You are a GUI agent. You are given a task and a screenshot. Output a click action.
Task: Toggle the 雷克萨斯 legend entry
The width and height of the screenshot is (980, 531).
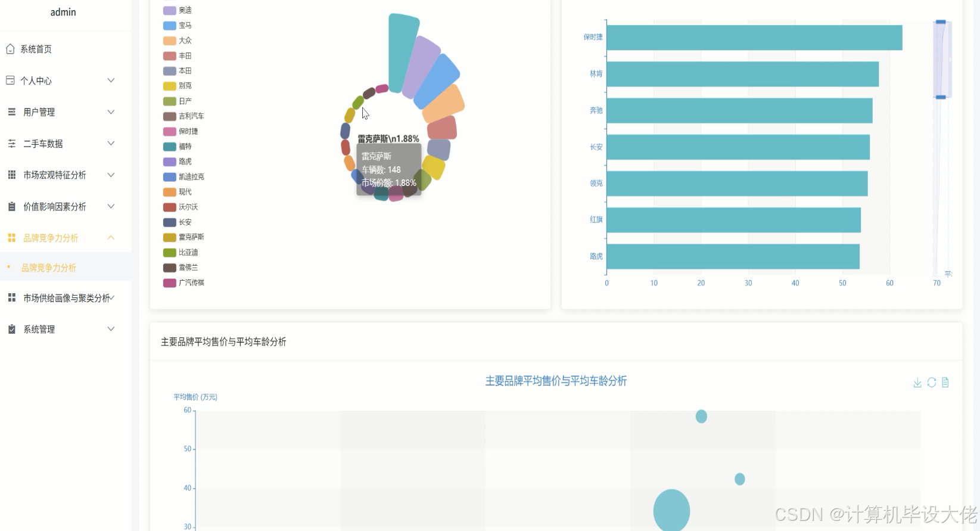click(183, 237)
